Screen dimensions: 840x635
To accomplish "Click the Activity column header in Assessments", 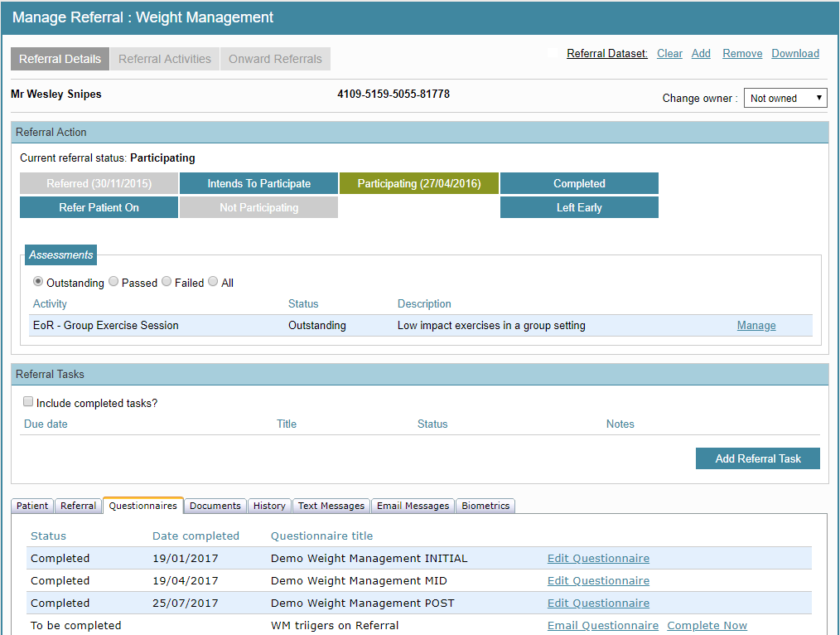I will tap(50, 304).
